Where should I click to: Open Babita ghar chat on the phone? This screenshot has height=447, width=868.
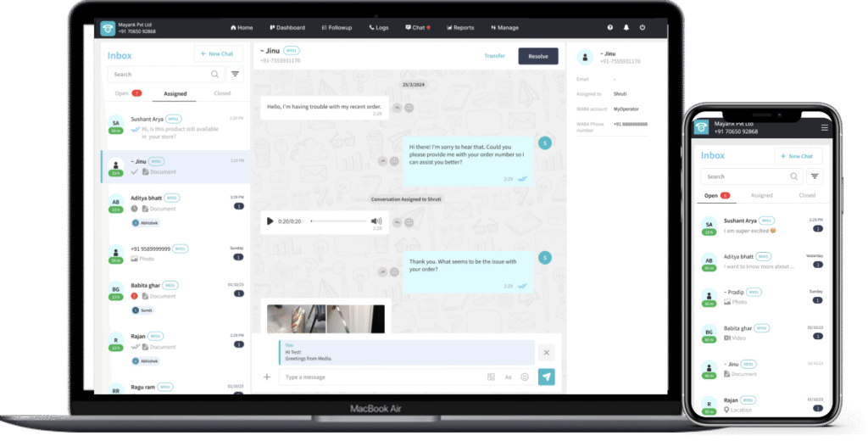tap(762, 332)
